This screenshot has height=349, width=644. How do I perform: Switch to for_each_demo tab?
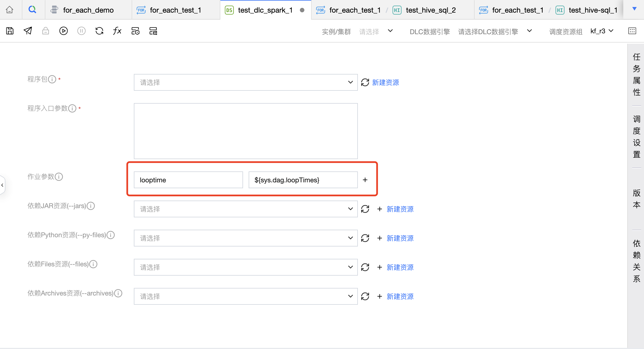click(x=88, y=10)
